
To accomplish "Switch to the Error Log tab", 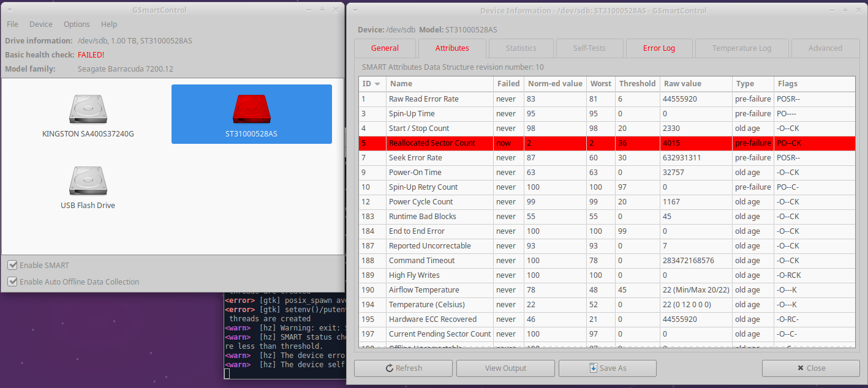I will 659,48.
